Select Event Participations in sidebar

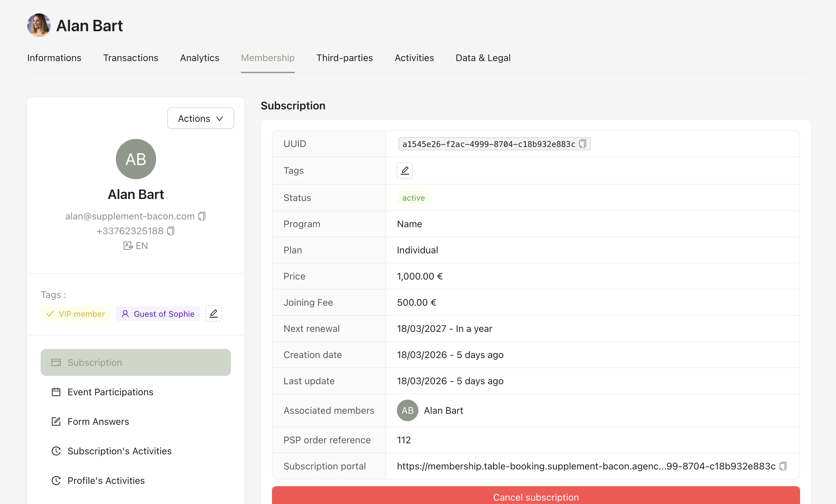coord(110,392)
